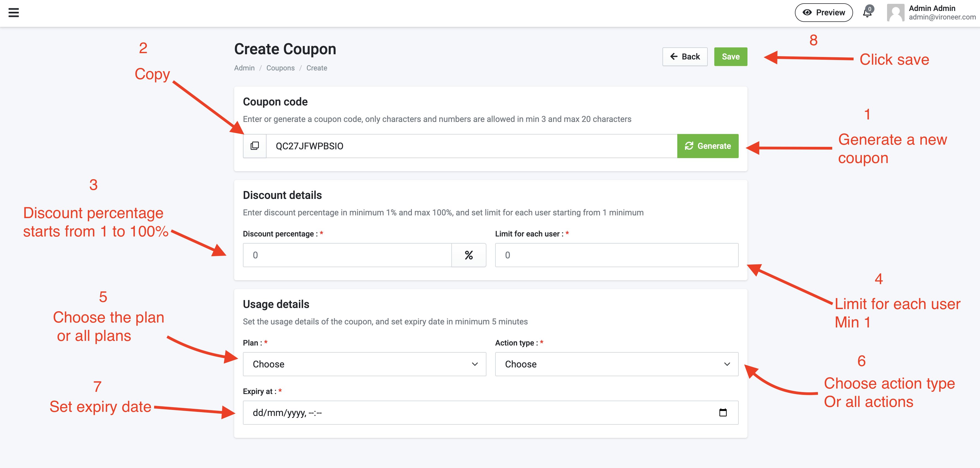Screen dimensions: 980x468
Task: Save the coupon
Action: coord(730,57)
